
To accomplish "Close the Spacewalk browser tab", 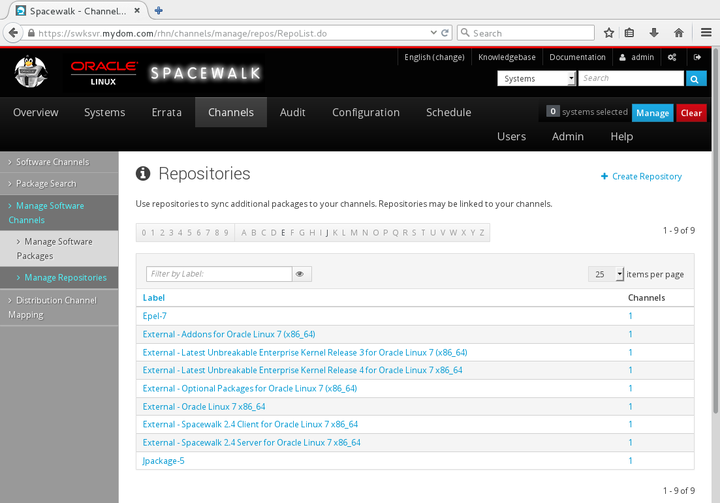I will tap(137, 11).
